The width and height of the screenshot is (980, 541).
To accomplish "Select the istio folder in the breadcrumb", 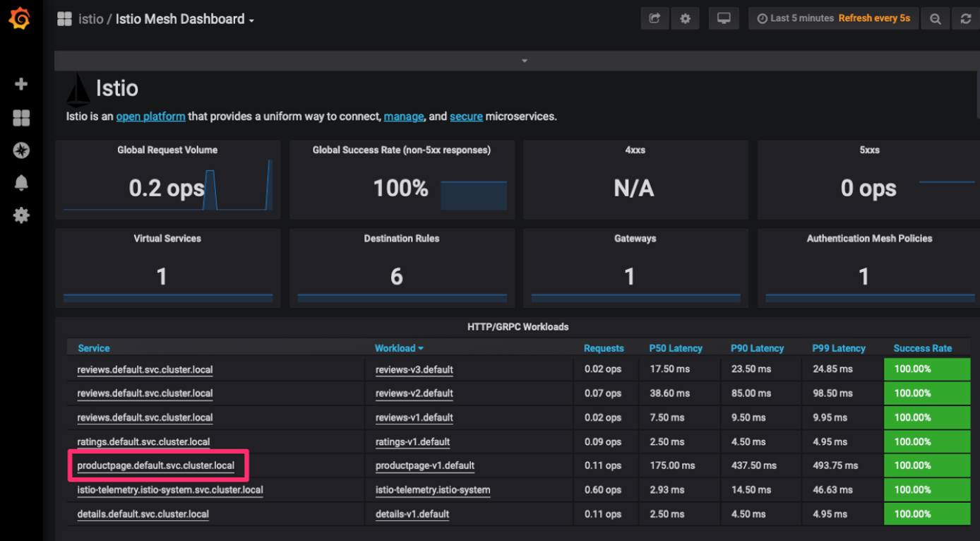I will [90, 19].
